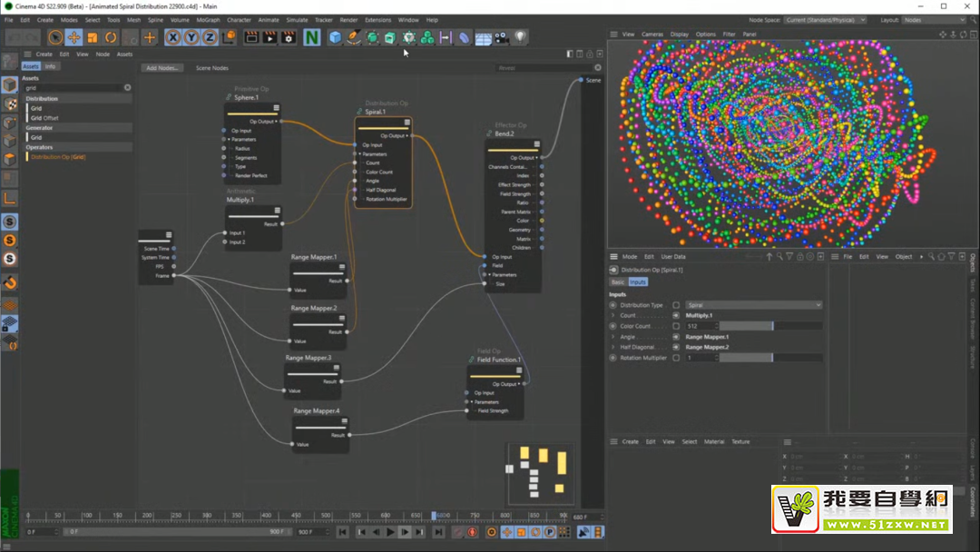Viewport: 980px width, 552px height.
Task: Activate the Rotate tool
Action: (x=111, y=37)
